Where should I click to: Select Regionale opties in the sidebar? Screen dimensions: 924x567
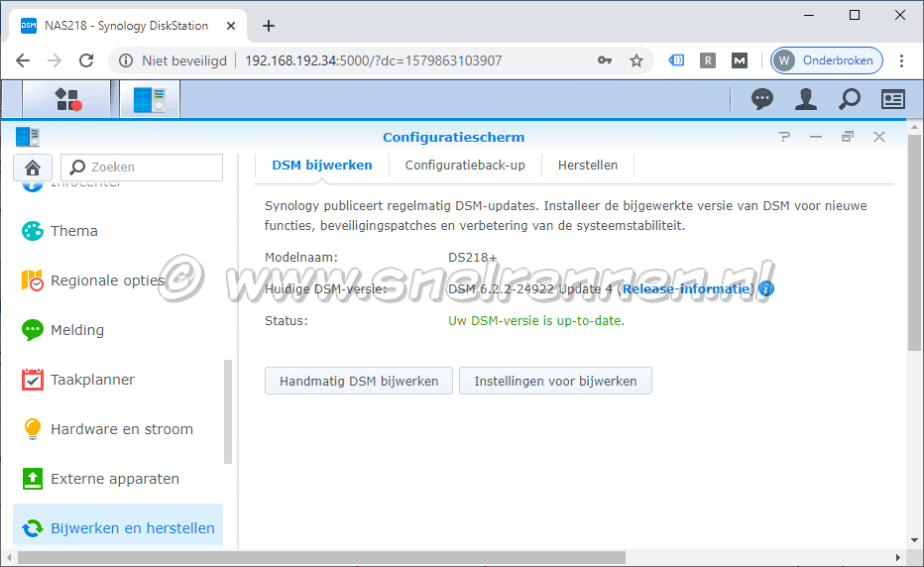[x=118, y=281]
